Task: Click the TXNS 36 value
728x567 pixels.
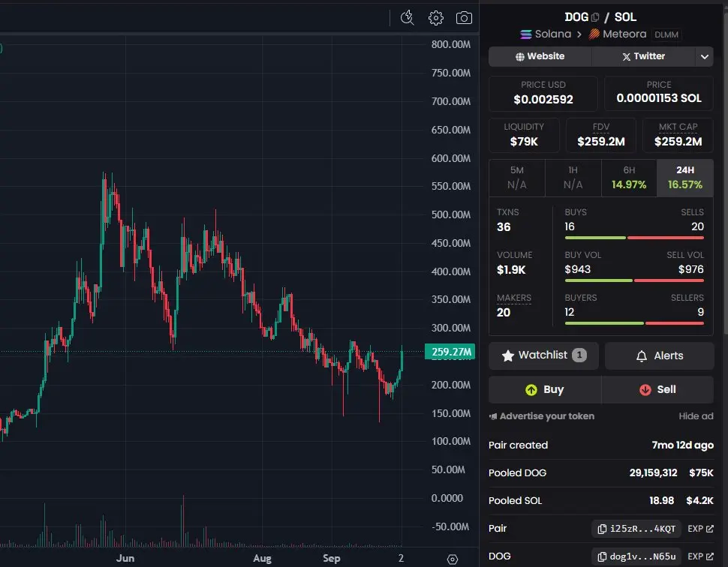Action: (504, 227)
